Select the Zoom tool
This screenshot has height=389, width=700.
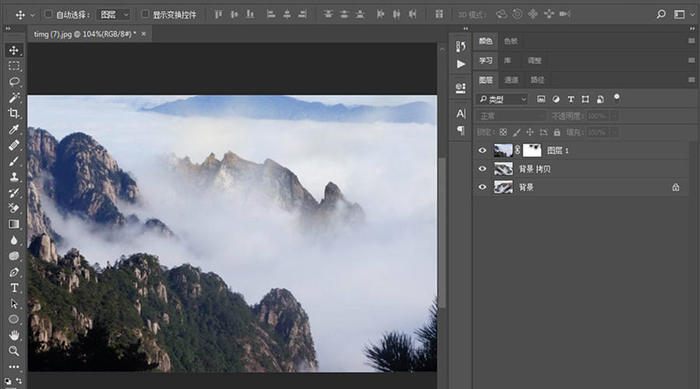[14, 351]
